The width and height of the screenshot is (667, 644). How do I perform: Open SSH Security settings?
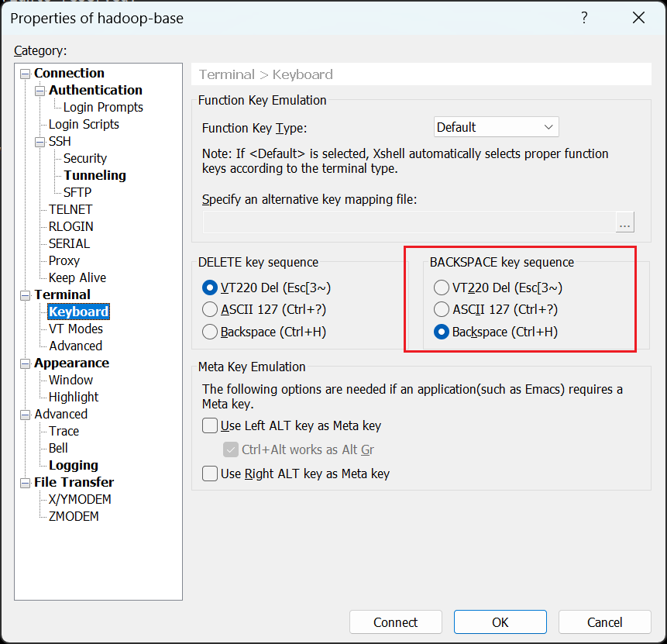point(85,158)
